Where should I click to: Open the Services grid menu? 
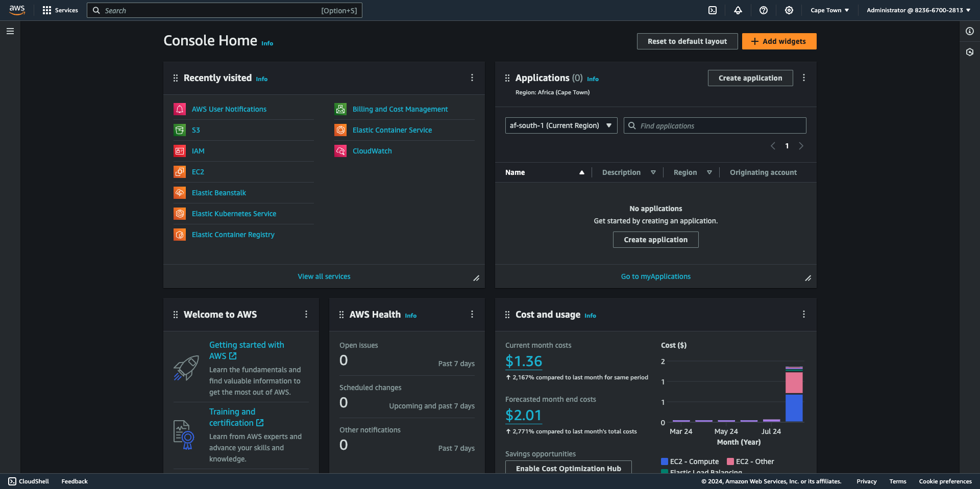click(x=60, y=10)
